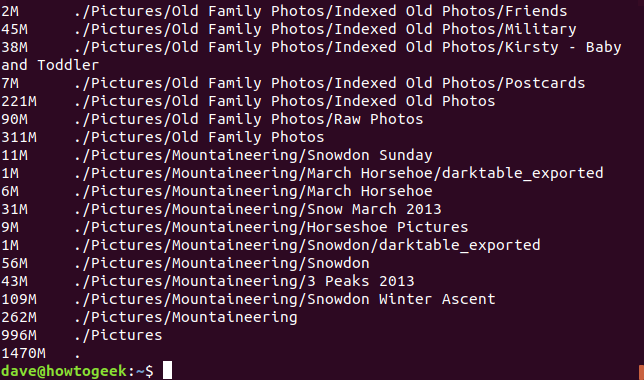Click the March Horsehoe/darktable_exported path
The height and width of the screenshot is (380, 644).
point(339,173)
